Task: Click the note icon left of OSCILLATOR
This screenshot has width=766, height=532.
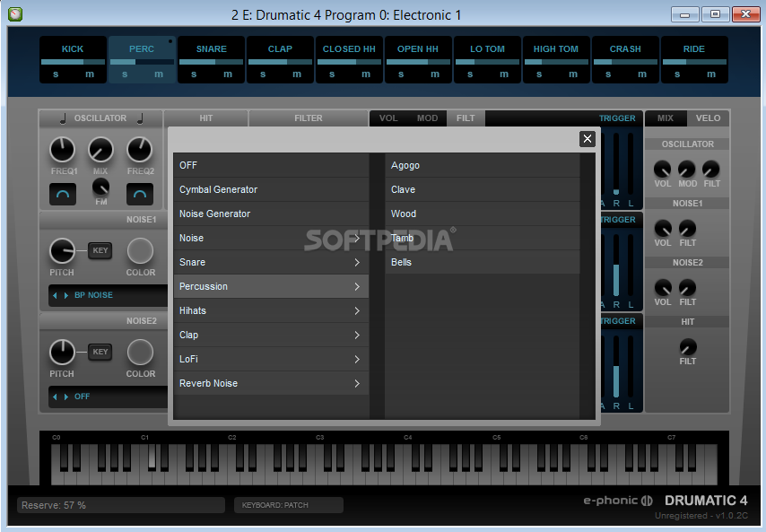Action: 63,118
